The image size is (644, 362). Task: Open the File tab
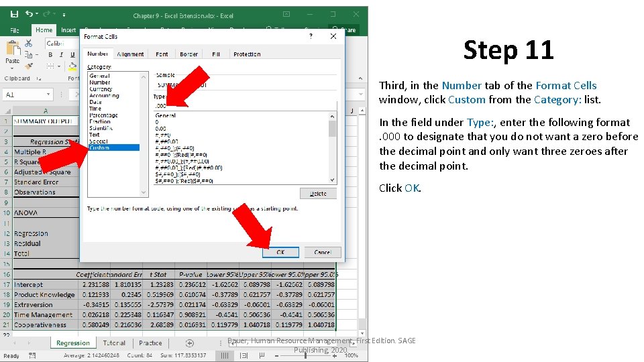pyautogui.click(x=14, y=30)
